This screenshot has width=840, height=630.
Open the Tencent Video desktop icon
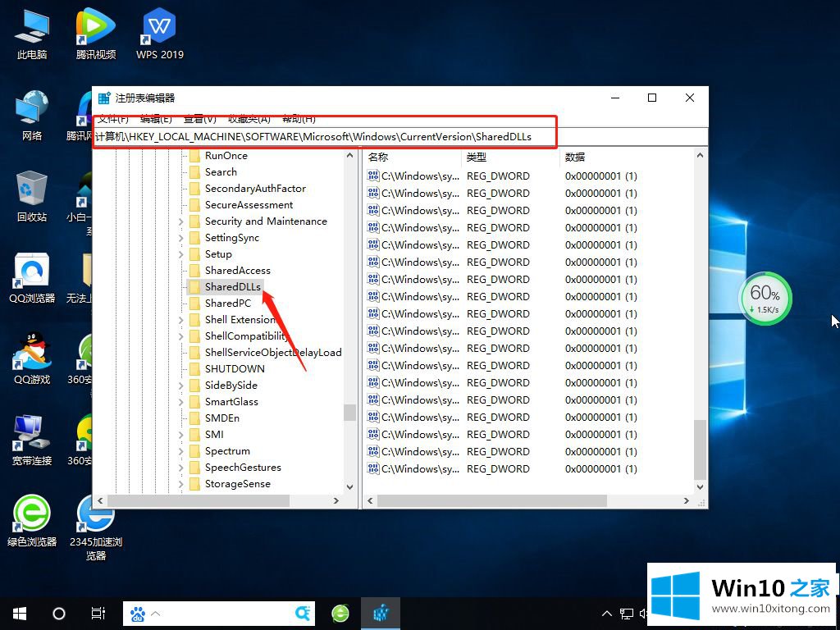(96, 29)
